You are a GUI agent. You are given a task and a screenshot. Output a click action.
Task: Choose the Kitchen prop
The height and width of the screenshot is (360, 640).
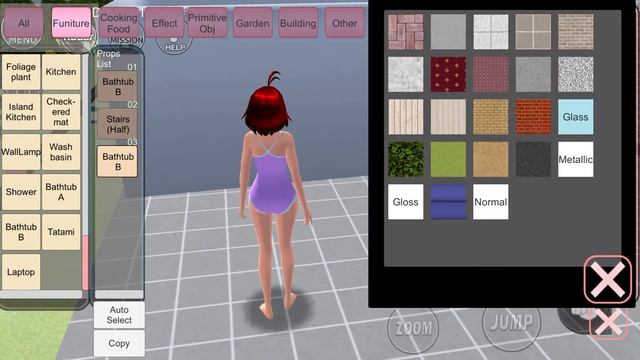(x=61, y=72)
